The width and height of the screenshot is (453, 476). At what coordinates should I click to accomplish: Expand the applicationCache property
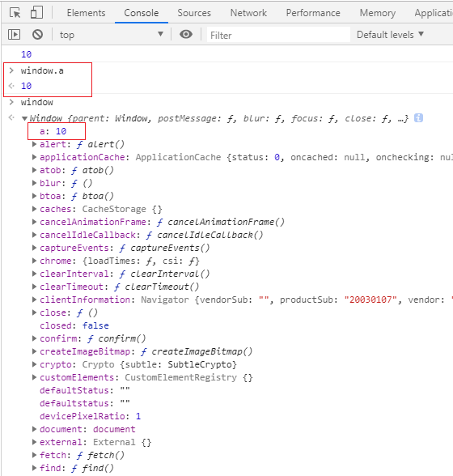point(34,157)
